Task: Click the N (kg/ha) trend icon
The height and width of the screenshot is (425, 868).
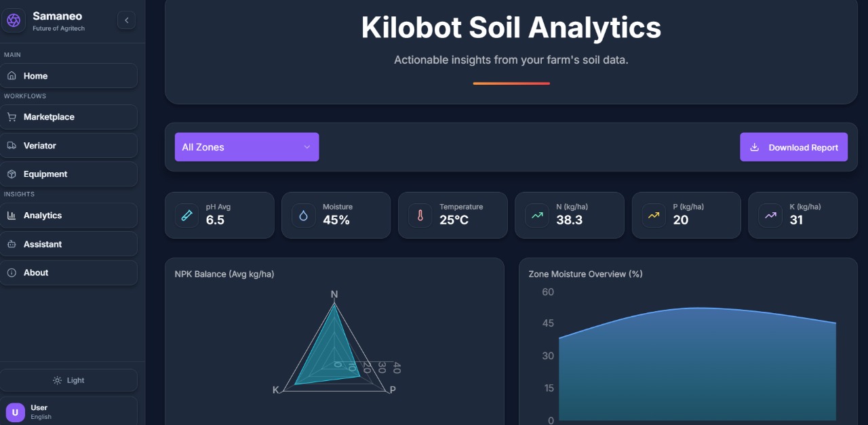Action: (x=536, y=216)
